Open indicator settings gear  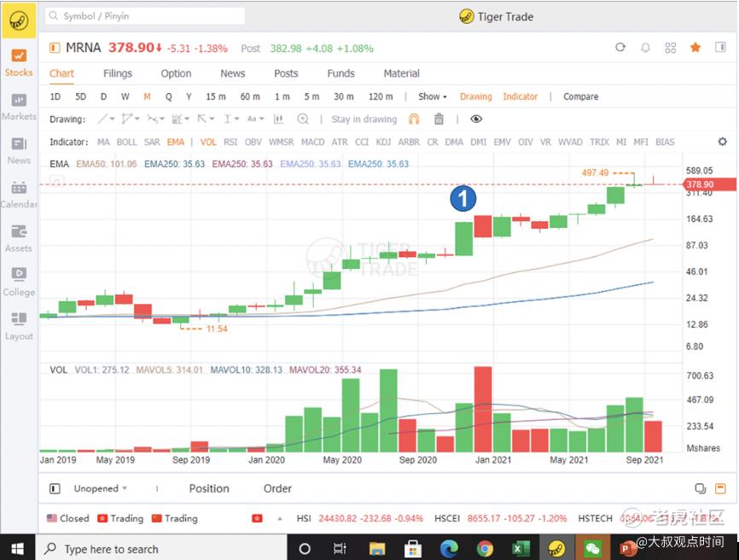[x=722, y=142]
